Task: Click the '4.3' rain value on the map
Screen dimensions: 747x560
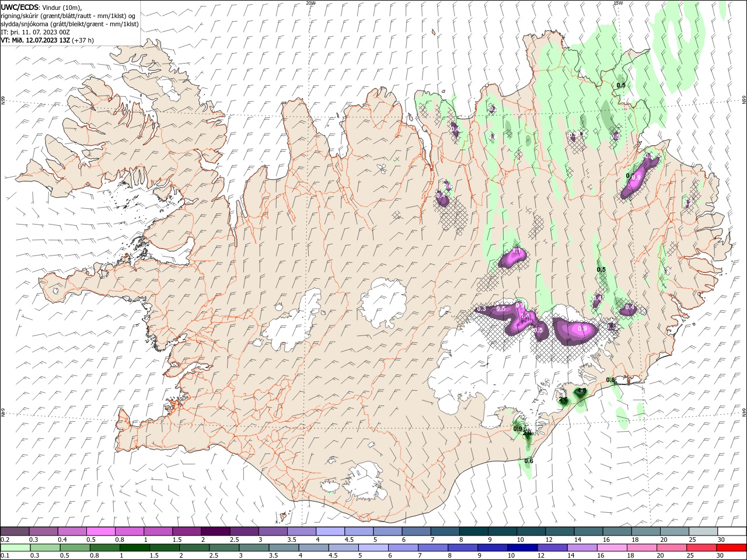Action: [581, 391]
